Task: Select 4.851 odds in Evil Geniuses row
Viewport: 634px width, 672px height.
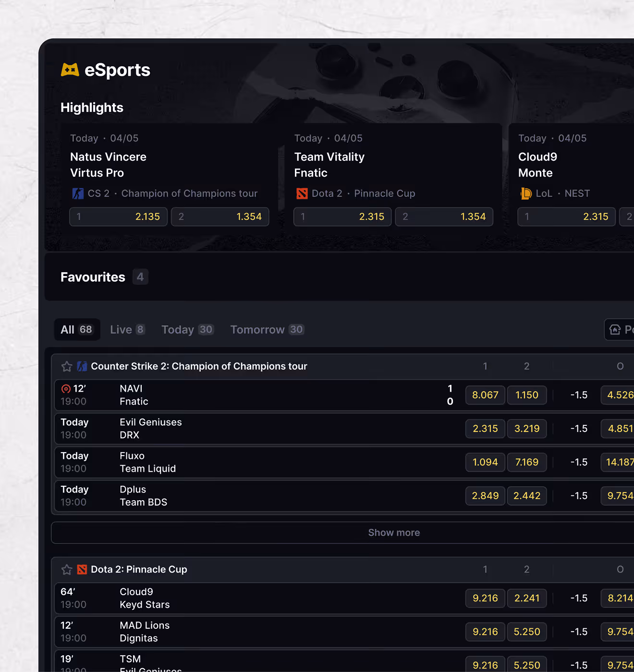Action: tap(618, 429)
